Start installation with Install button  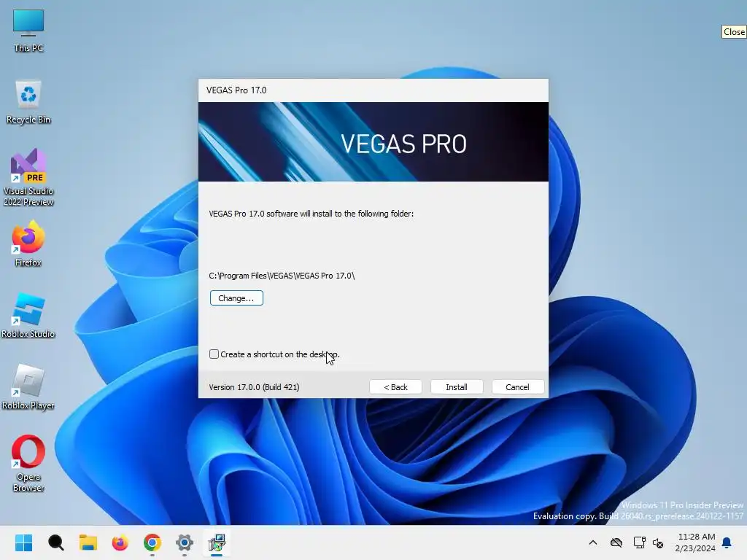pyautogui.click(x=457, y=387)
